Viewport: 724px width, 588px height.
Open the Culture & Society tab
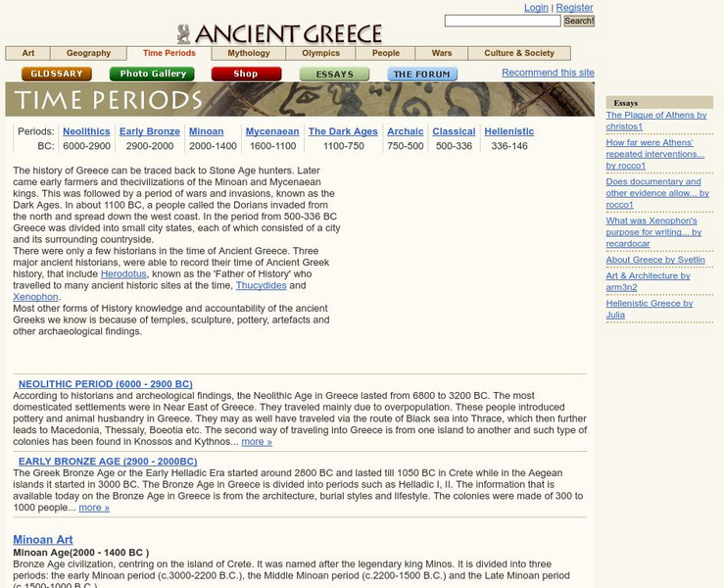[x=519, y=53]
